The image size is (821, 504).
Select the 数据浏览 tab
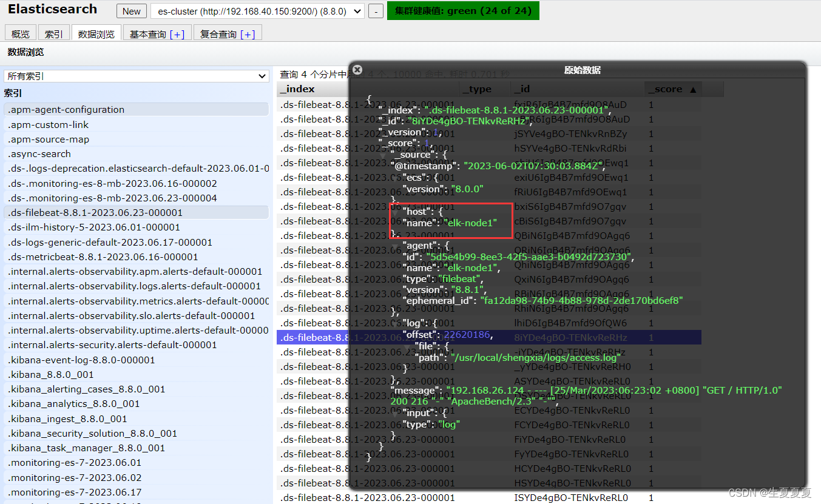[x=96, y=34]
